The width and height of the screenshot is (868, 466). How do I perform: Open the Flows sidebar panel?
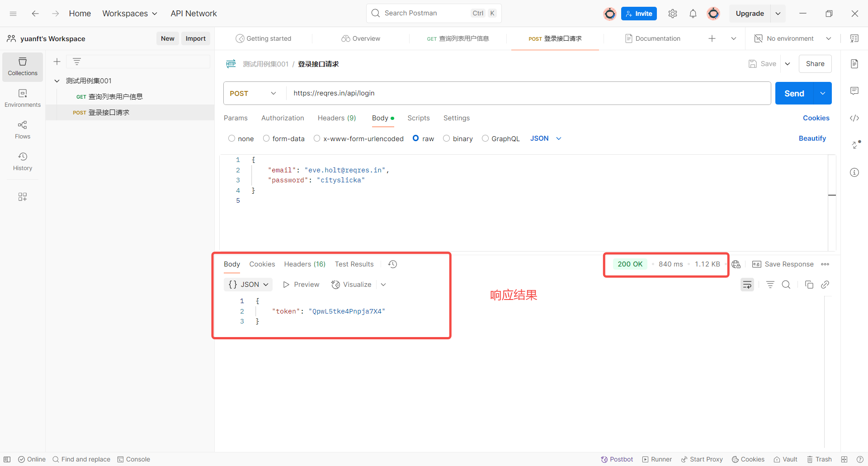[23, 130]
